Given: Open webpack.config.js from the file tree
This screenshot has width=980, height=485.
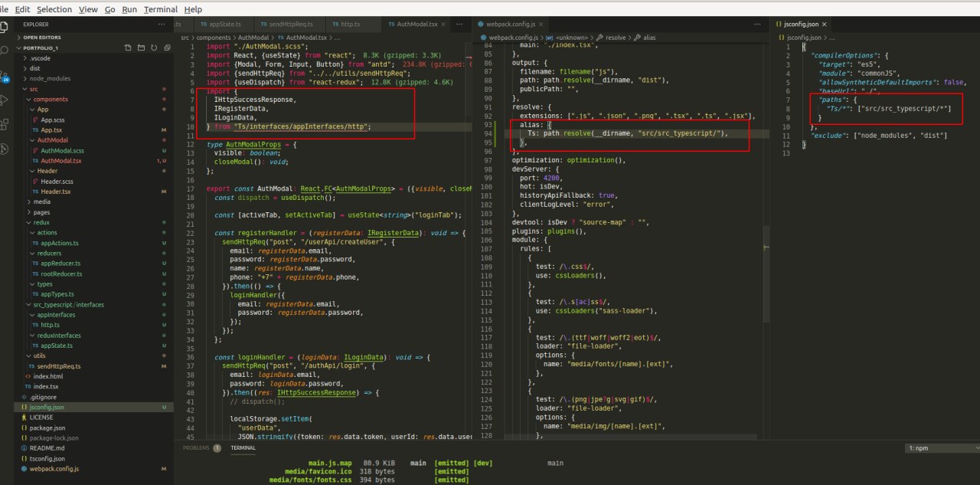Looking at the screenshot, I should click(x=54, y=468).
